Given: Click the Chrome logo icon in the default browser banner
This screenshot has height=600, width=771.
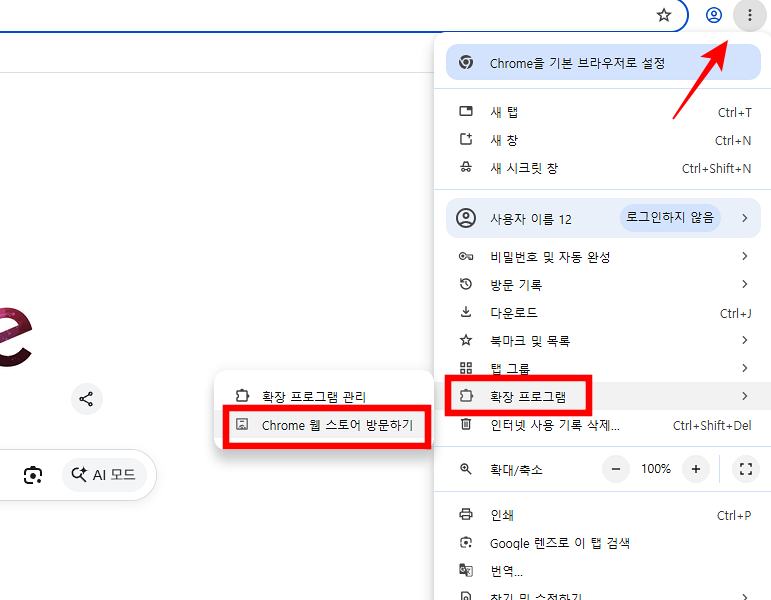Looking at the screenshot, I should pos(466,62).
